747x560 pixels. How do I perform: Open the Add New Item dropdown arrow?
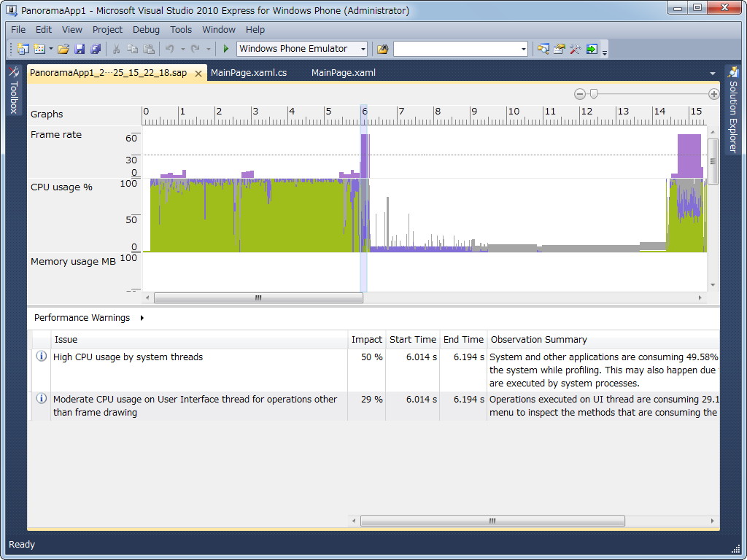(51, 49)
